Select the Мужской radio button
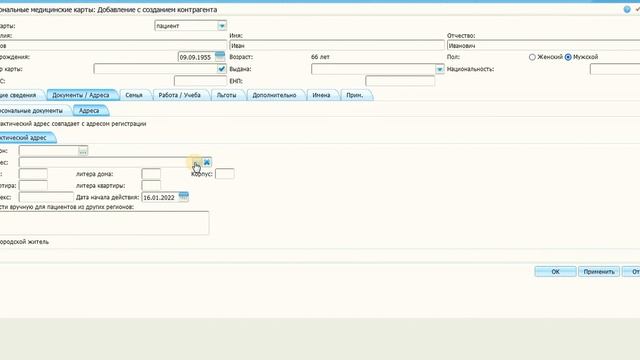The height and width of the screenshot is (360, 640). pos(568,57)
